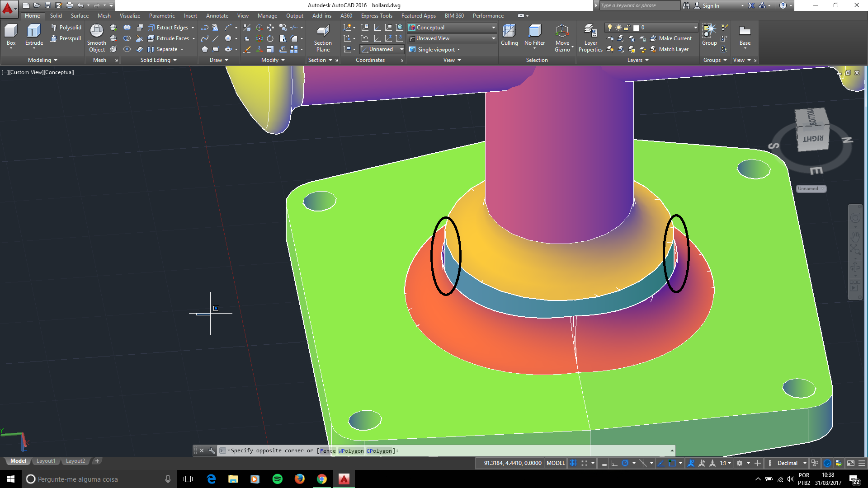
Task: Enable ortho mode in the status bar
Action: (614, 463)
